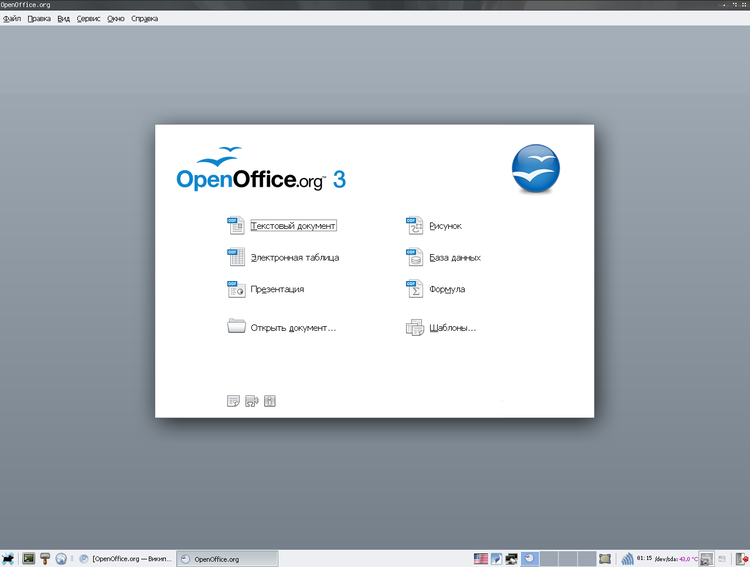Open the Вид menu
This screenshot has width=750, height=567.
64,19
